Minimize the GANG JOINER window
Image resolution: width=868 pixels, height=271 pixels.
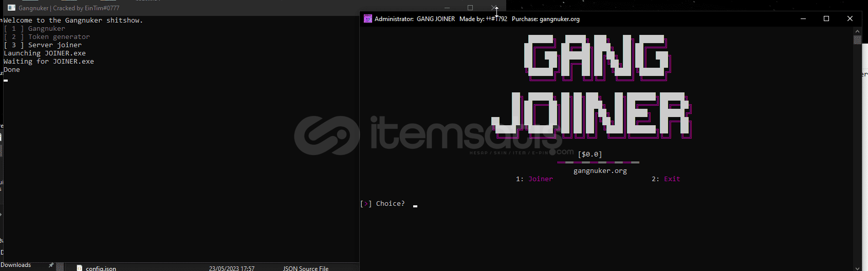pyautogui.click(x=803, y=19)
